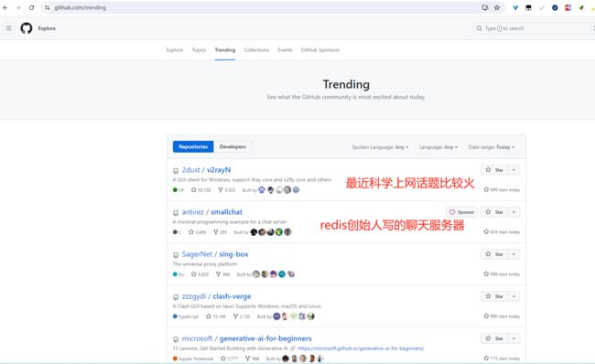595x364 pixels.
Task: Star the generative-ai-for-beginners repository
Action: coord(494,338)
